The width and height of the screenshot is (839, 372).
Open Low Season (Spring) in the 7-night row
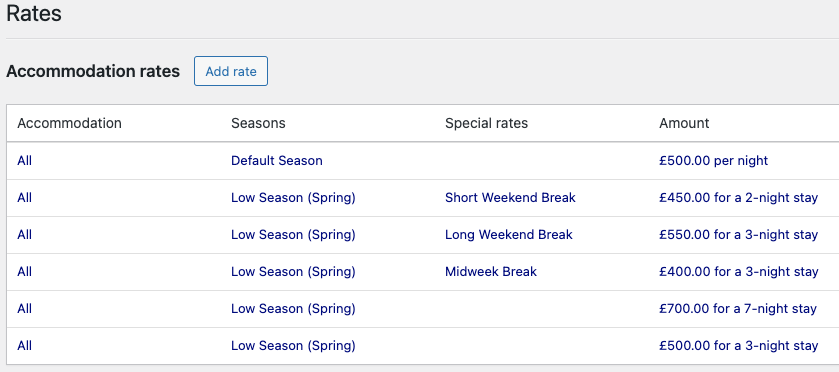tap(293, 309)
